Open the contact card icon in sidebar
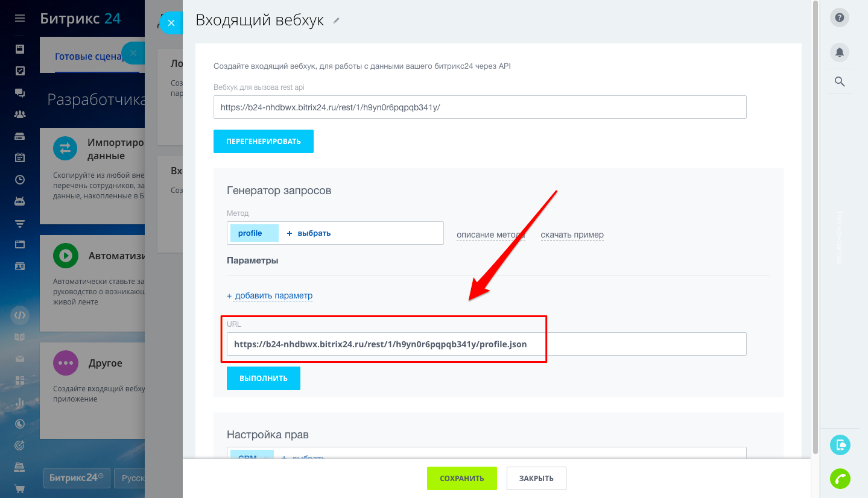 pos(20,266)
